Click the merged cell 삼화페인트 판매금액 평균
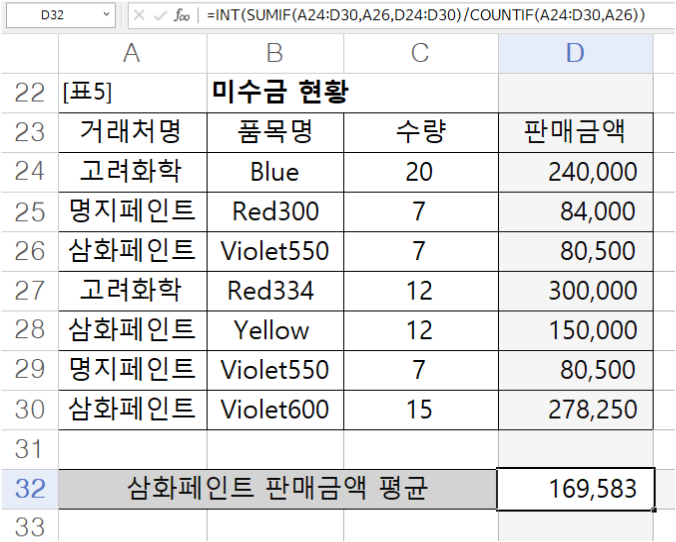Viewport: 676px width, 542px height. [277, 489]
